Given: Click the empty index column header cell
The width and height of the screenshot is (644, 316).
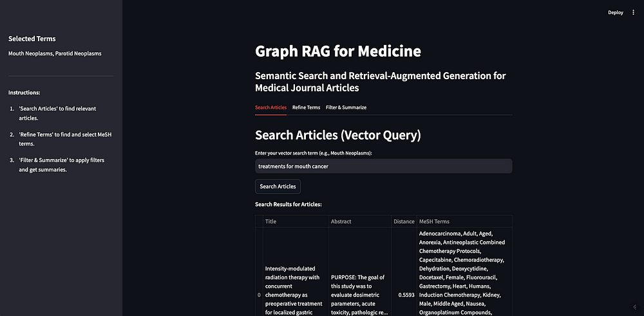Looking at the screenshot, I should coord(259,221).
